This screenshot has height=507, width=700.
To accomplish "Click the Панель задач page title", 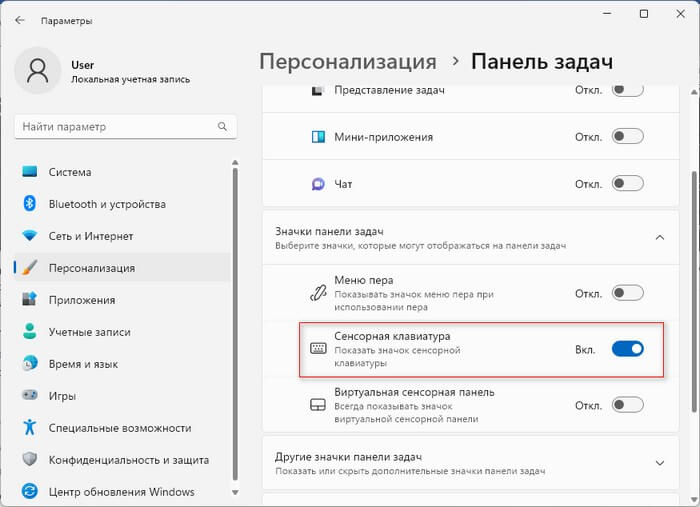I will coord(542,62).
